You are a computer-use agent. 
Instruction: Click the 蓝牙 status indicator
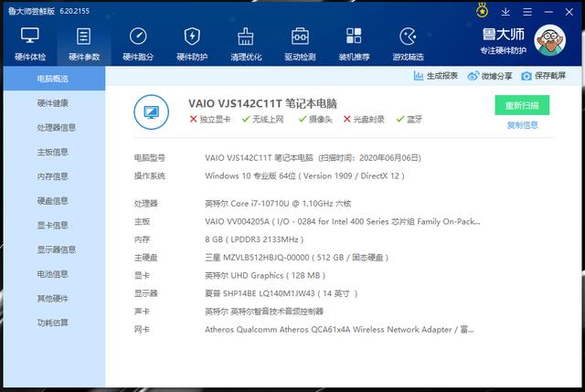(x=409, y=119)
